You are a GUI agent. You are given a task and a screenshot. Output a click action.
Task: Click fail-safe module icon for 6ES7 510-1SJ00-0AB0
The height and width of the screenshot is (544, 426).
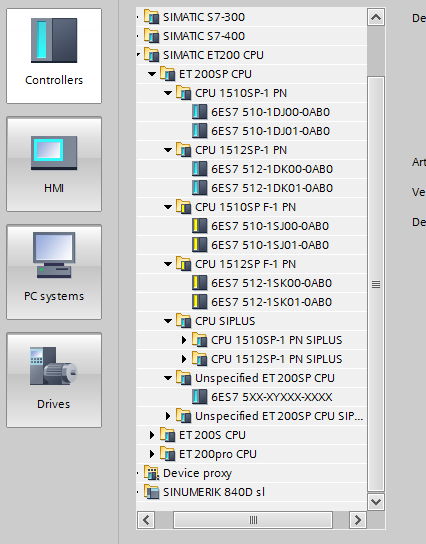[199, 226]
